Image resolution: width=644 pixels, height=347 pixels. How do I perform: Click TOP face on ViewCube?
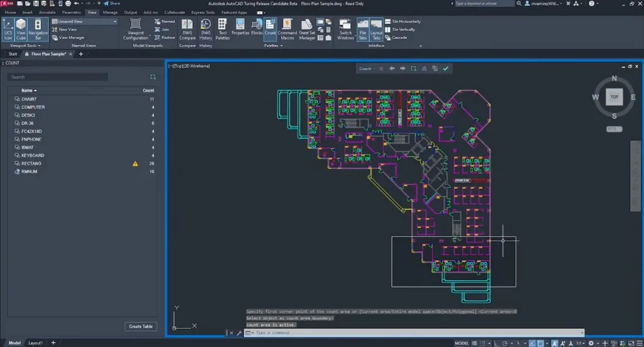click(x=614, y=97)
